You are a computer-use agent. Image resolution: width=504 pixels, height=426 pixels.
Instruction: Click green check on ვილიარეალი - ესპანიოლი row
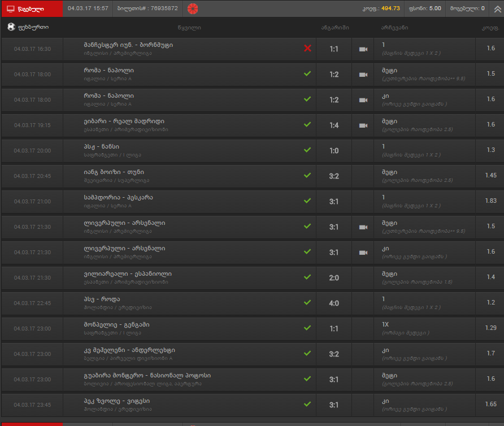pos(307,277)
